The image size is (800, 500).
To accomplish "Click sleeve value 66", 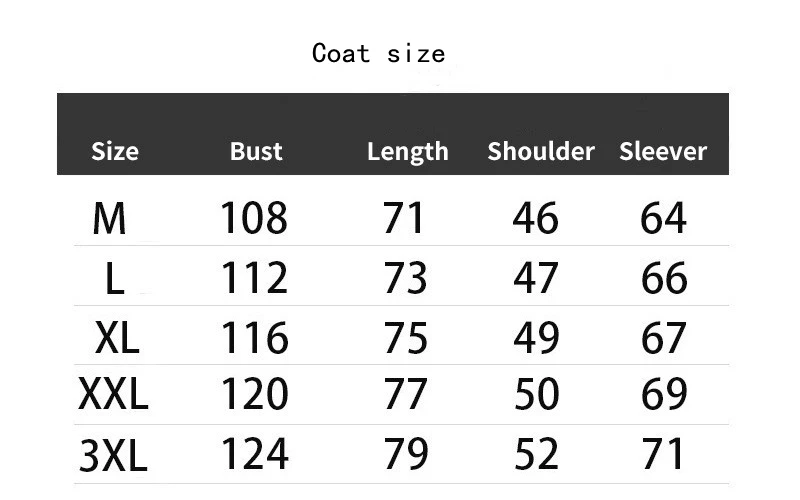I will tap(664, 278).
